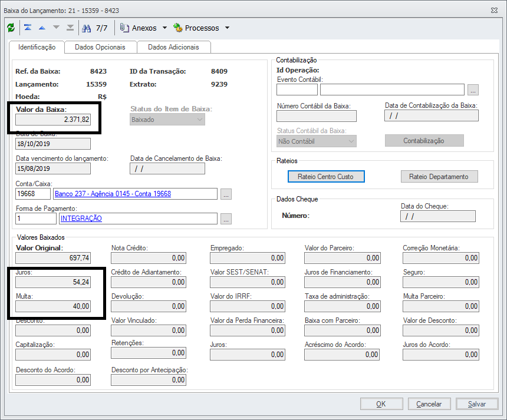Screen dimensions: 507x420
Task: Go to previous record arrow
Action: pyautogui.click(x=42, y=28)
